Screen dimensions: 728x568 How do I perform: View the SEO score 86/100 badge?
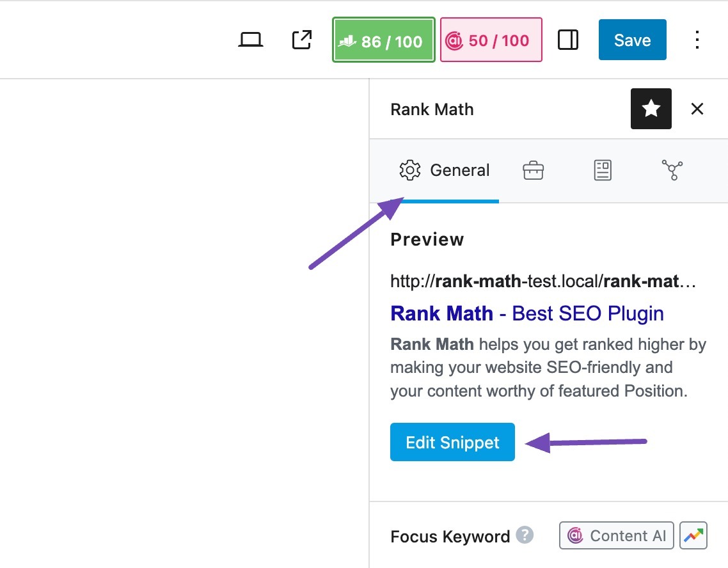pyautogui.click(x=383, y=40)
